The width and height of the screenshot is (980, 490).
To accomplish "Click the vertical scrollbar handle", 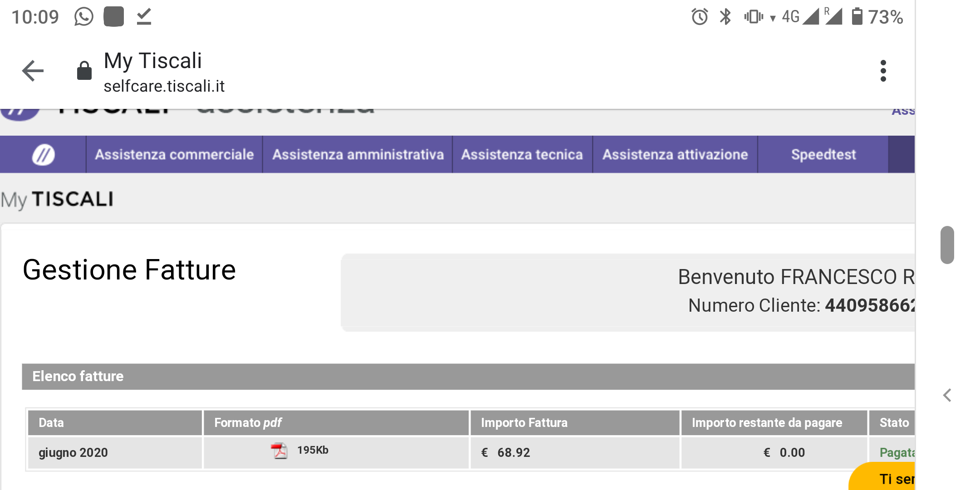I will (947, 245).
